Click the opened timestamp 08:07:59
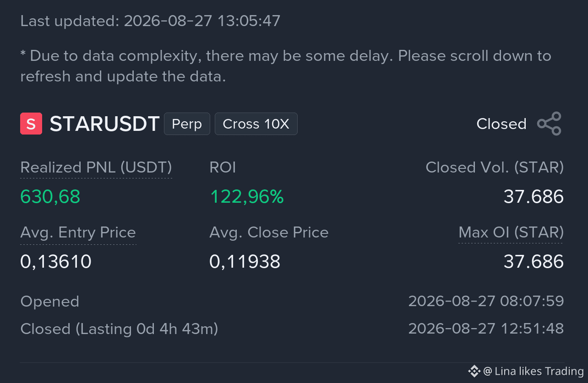 point(486,301)
